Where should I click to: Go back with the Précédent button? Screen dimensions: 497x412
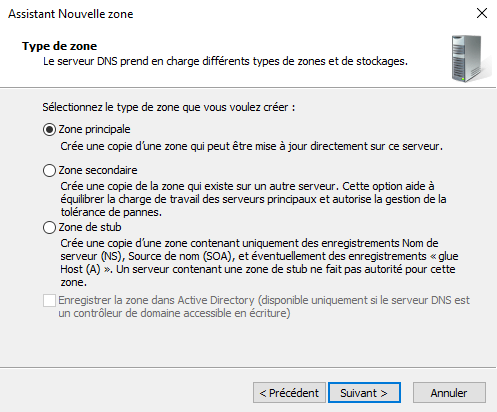click(x=289, y=393)
